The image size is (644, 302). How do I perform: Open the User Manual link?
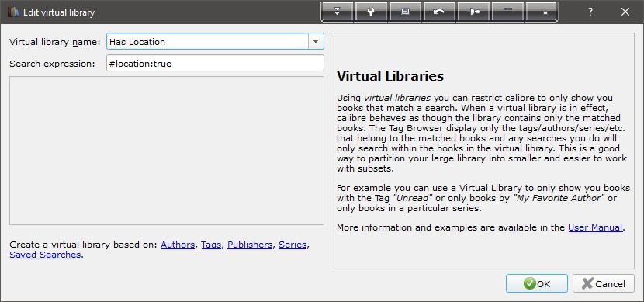[x=595, y=227]
